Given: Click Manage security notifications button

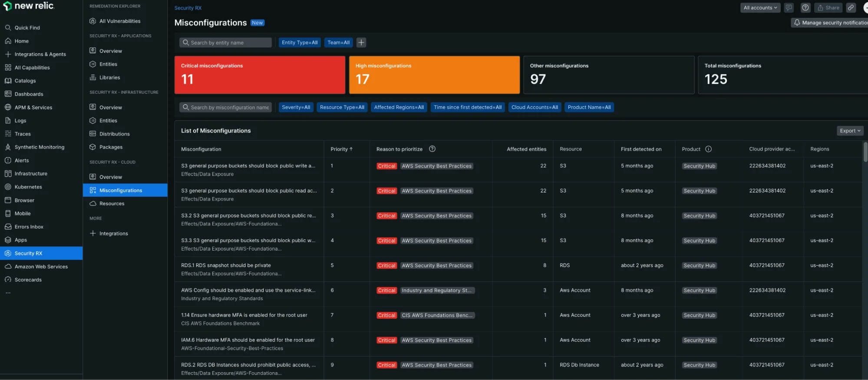Looking at the screenshot, I should pyautogui.click(x=830, y=23).
